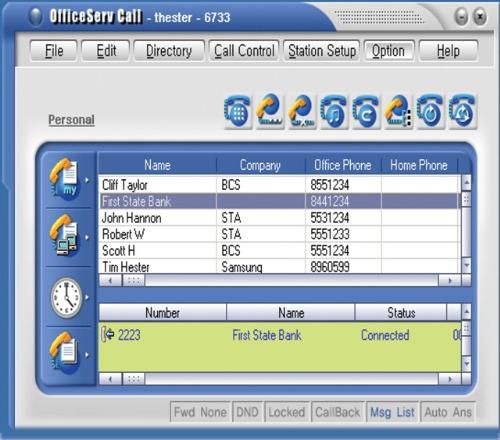Click the phone icon with the letter C
The width and height of the screenshot is (500, 440).
(366, 112)
